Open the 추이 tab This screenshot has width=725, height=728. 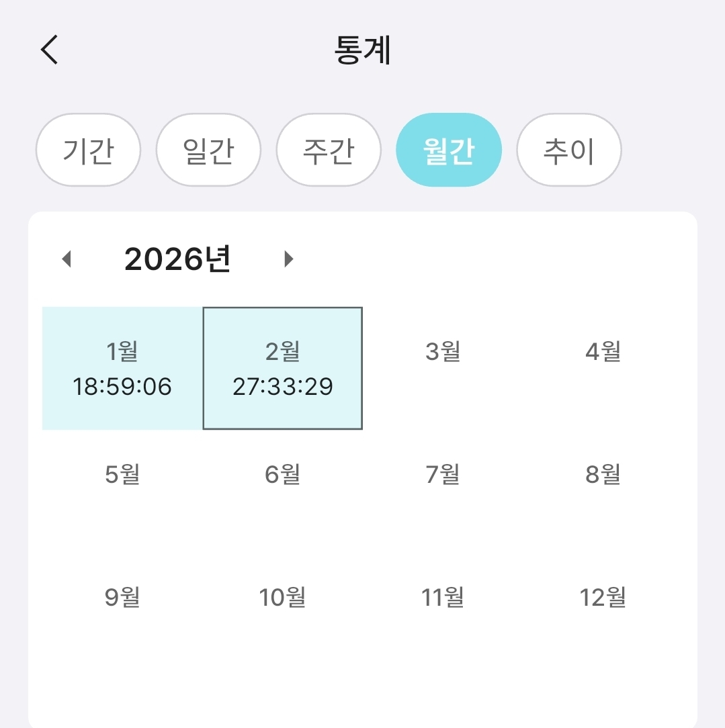(x=568, y=150)
